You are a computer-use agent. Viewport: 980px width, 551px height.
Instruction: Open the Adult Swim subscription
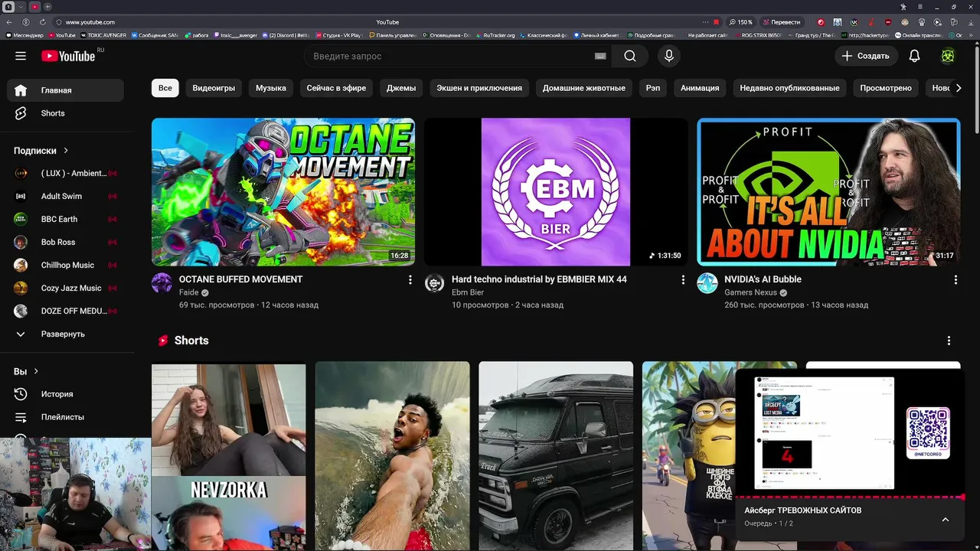click(66, 197)
